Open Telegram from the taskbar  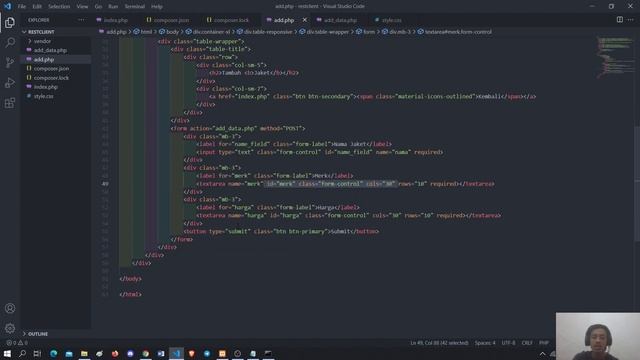(x=207, y=353)
